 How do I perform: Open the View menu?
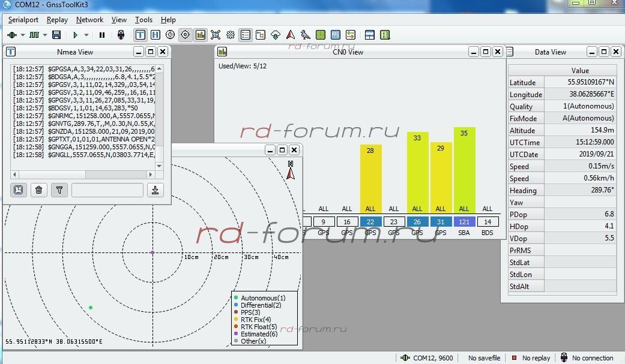coord(119,20)
